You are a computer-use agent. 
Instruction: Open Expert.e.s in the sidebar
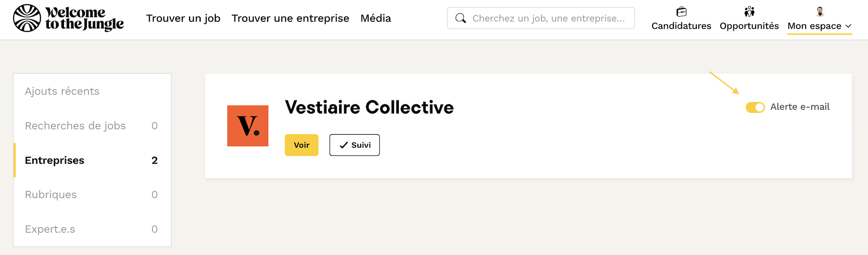click(50, 229)
